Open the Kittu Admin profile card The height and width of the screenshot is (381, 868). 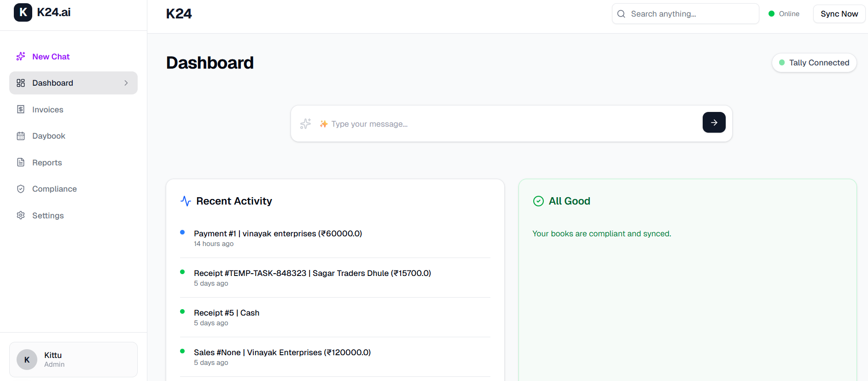(73, 359)
